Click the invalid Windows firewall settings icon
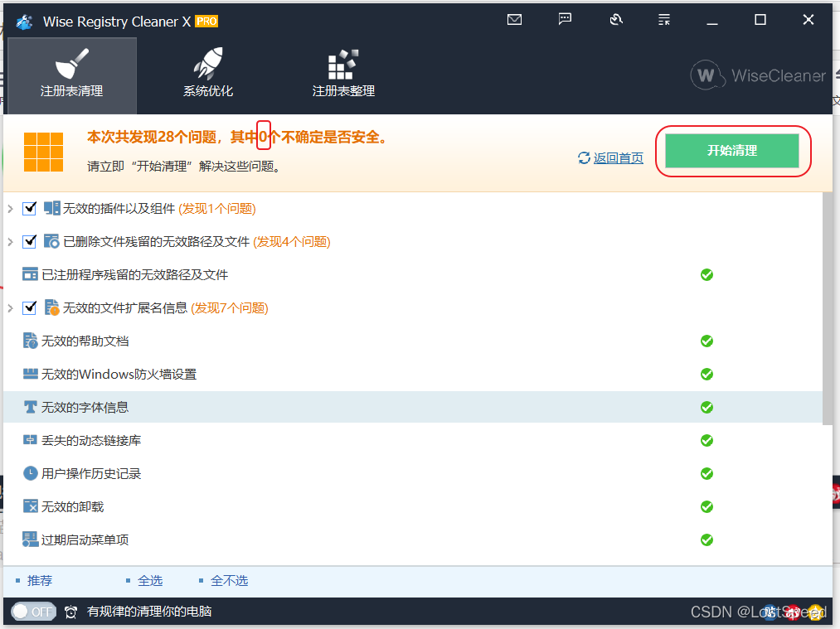Image resolution: width=840 pixels, height=629 pixels. click(x=30, y=374)
